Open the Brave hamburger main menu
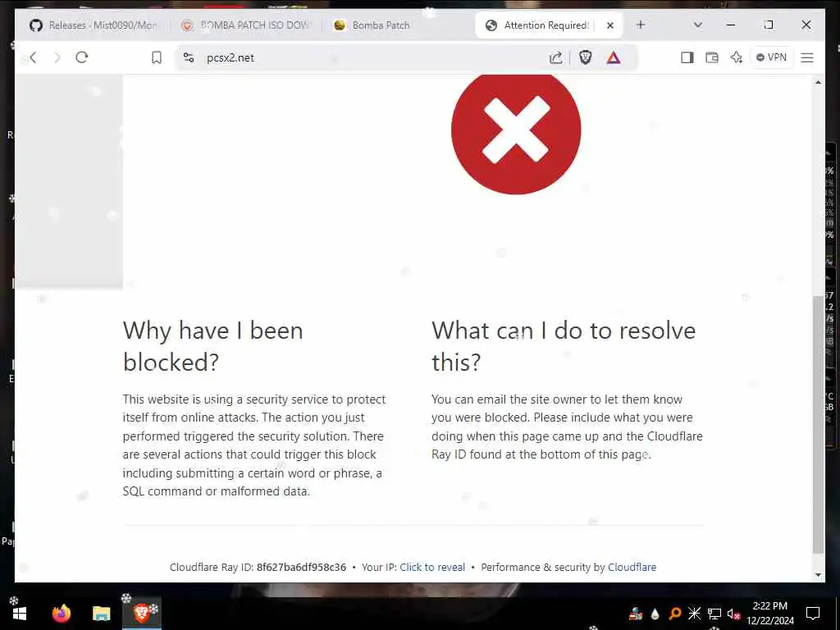Image resolution: width=840 pixels, height=630 pixels. click(807, 57)
